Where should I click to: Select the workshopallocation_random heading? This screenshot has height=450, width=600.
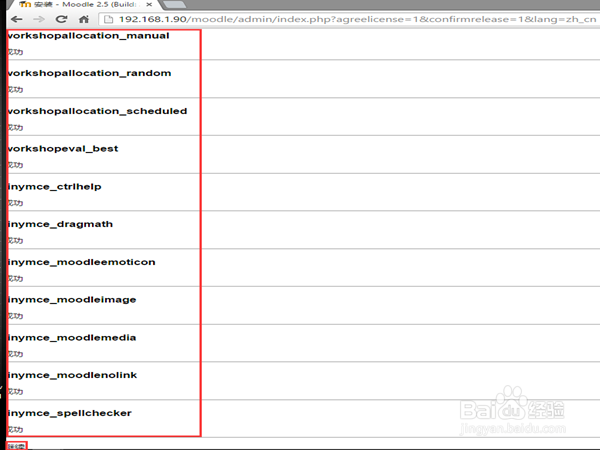(x=89, y=73)
